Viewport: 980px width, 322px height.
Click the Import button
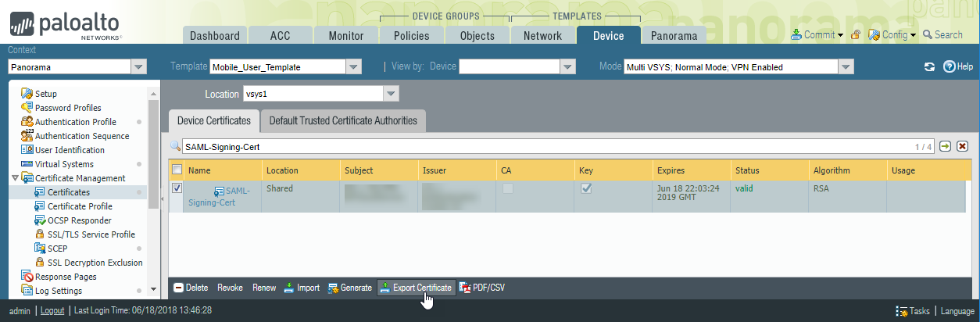tap(302, 288)
